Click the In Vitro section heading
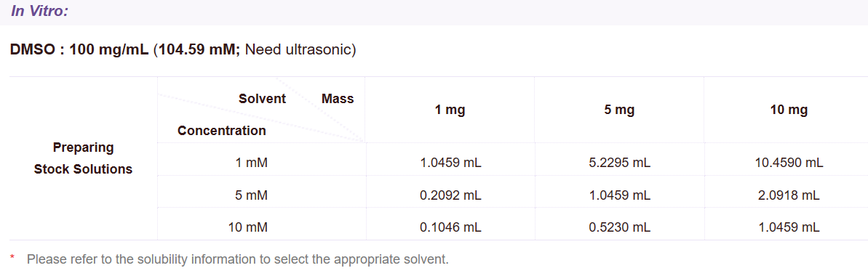The height and width of the screenshot is (276, 868). coord(39,11)
